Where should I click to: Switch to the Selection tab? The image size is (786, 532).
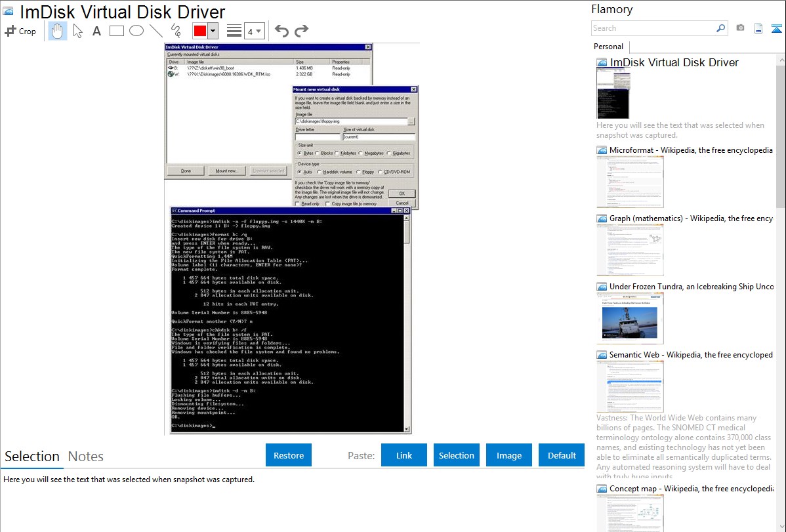(x=32, y=457)
